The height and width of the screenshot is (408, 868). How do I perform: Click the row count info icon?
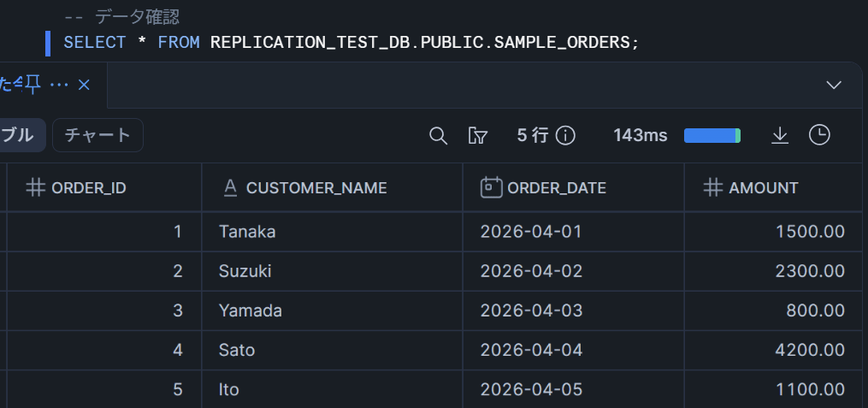565,136
